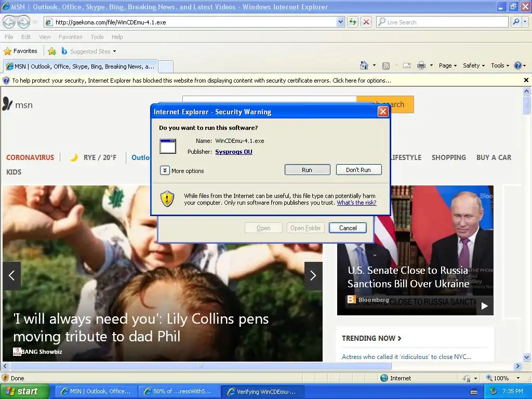532x399 pixels.
Task: Click the status bar privacy lock icon
Action: (x=467, y=378)
